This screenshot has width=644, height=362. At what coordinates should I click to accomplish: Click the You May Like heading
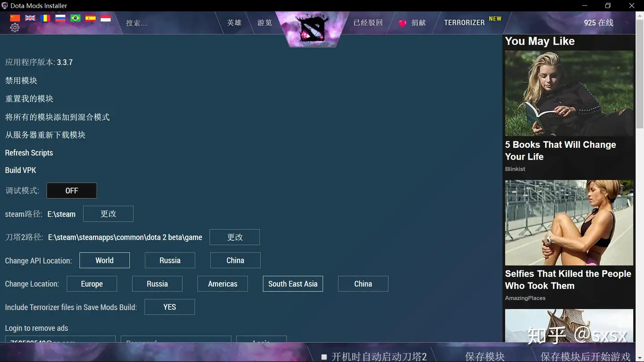pyautogui.click(x=540, y=41)
